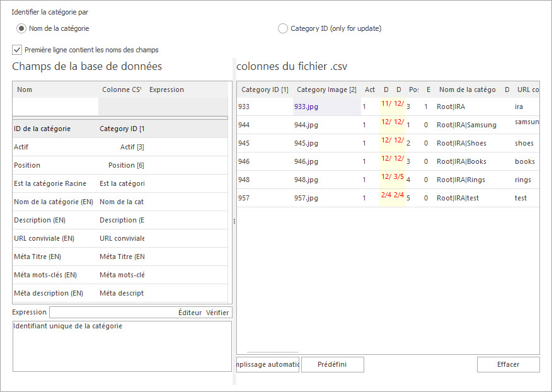The height and width of the screenshot is (392, 552).
Task: Select the 'Description (EN)' field row
Action: pos(120,220)
